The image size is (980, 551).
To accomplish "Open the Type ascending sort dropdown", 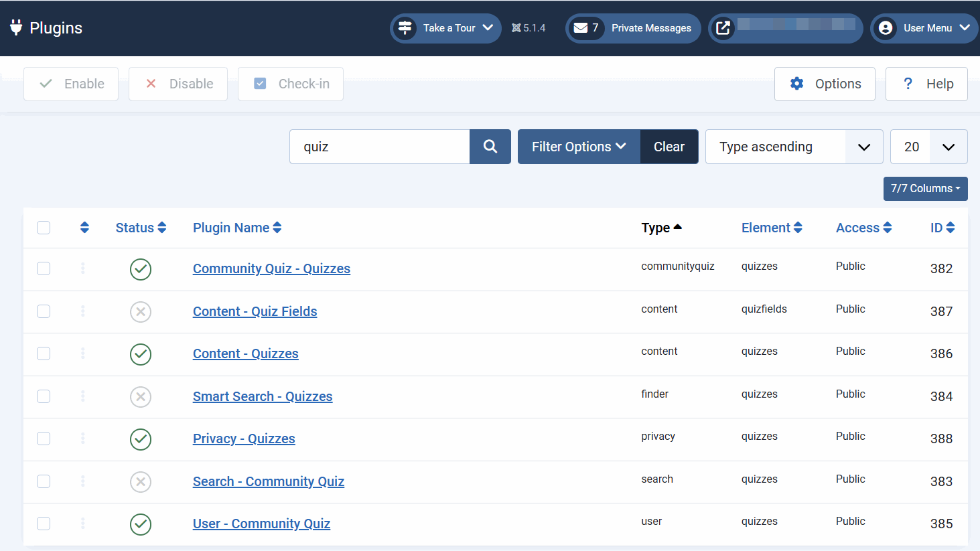I will pos(794,147).
